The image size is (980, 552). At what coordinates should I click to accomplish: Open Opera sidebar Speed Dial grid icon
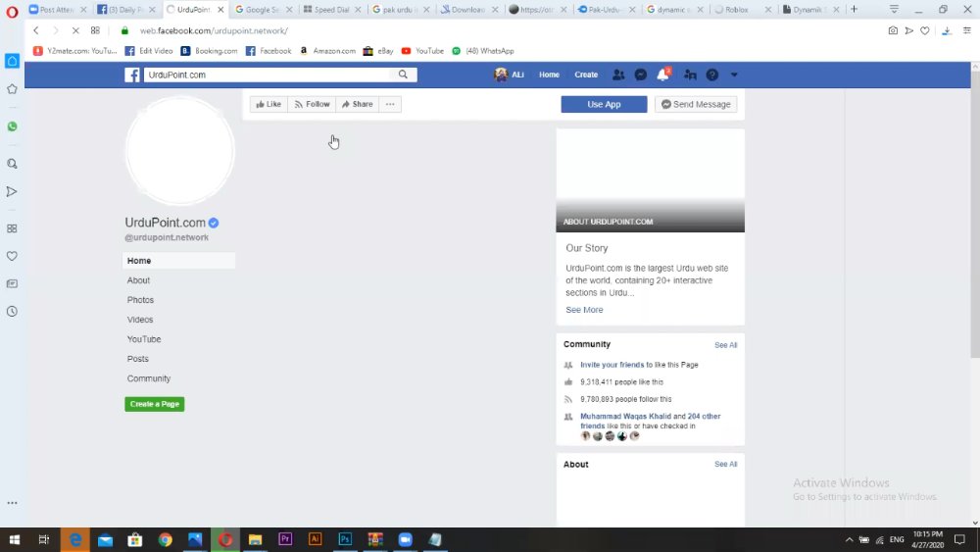[x=12, y=228]
